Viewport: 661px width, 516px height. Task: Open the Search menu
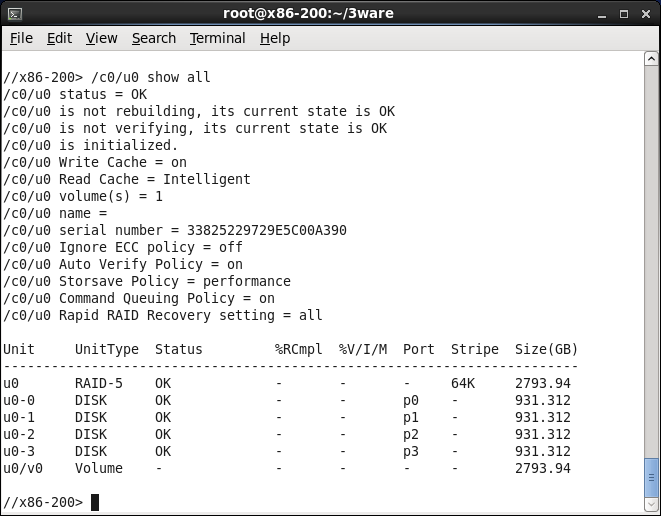pyautogui.click(x=153, y=38)
